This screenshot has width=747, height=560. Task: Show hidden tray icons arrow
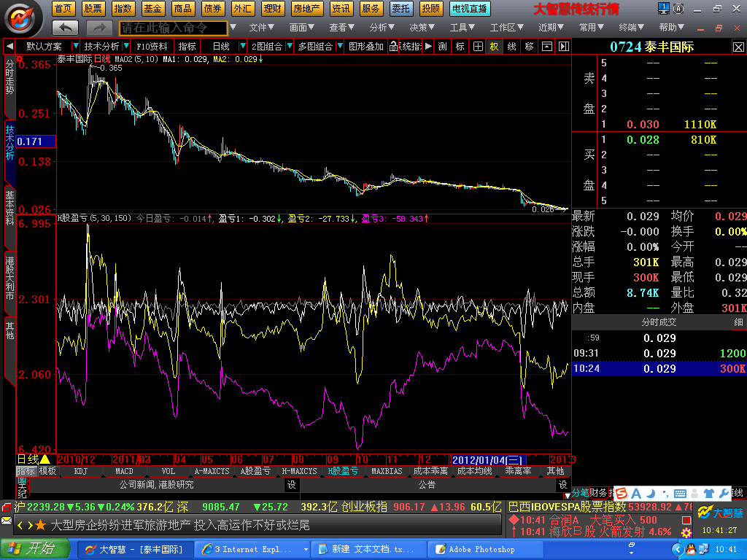[x=678, y=549]
